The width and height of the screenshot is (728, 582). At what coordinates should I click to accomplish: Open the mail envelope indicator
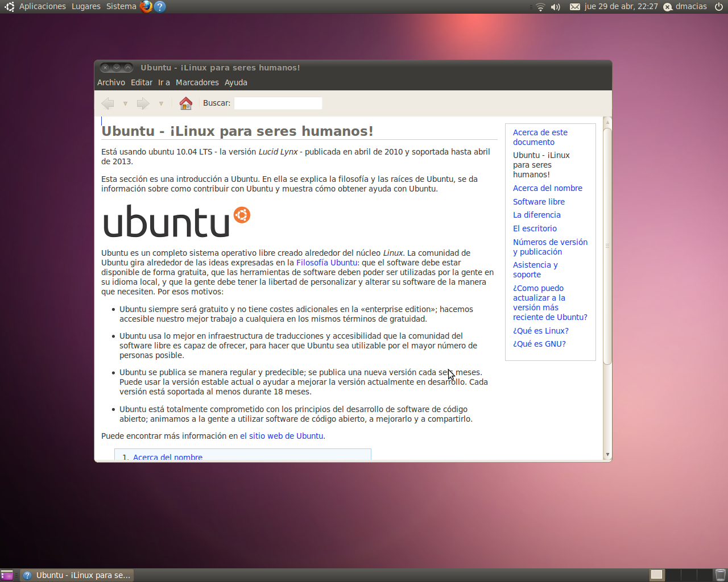[x=575, y=7]
